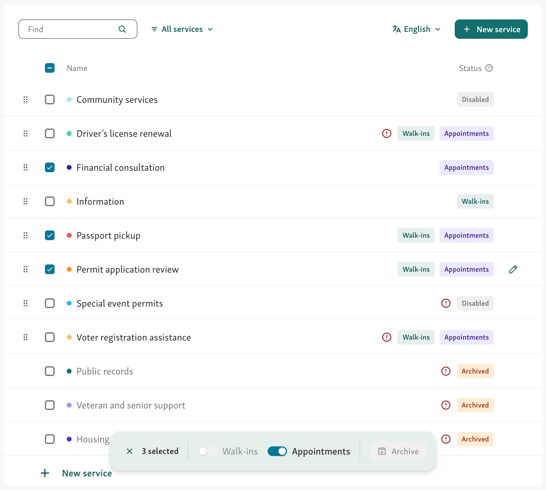Click the Status info icon in header

tap(489, 68)
